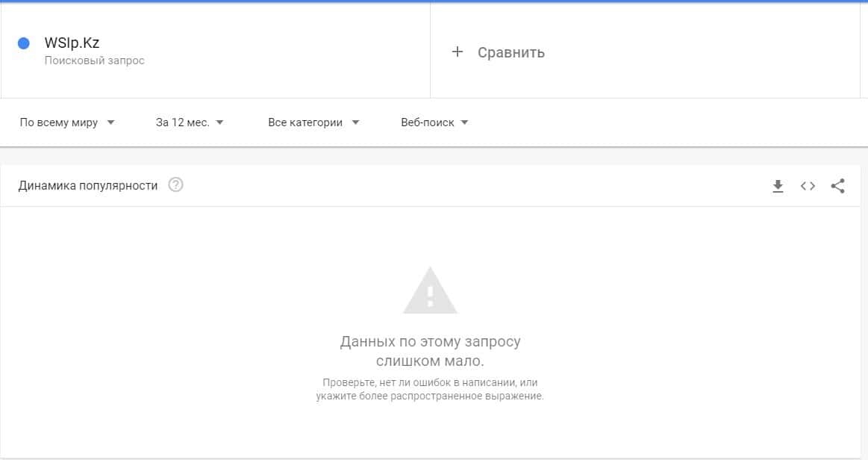Viewport: 868px width, 460px height.
Task: Click the arrow next to Веб-поиск
Action: point(464,122)
